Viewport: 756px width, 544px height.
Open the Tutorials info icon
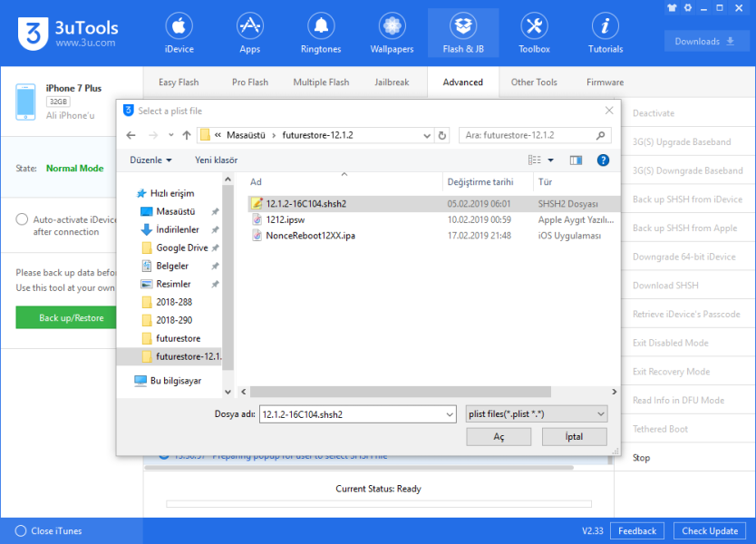606,26
